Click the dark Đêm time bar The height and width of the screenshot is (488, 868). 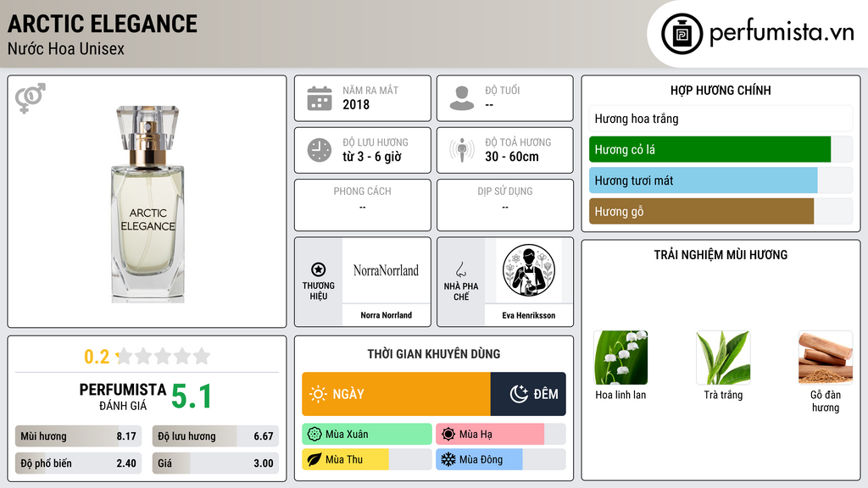pos(528,394)
